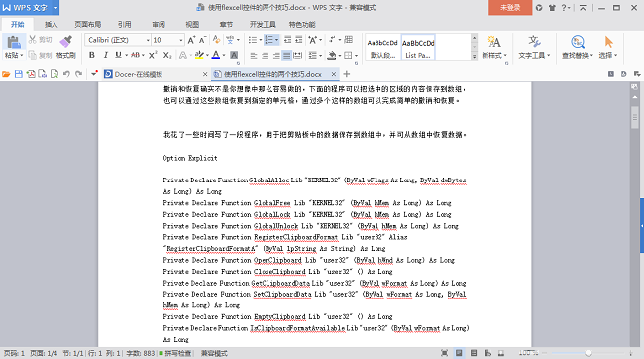Image resolution: width=644 pixels, height=359 pixels.
Task: Open the WPS application menu arrow
Action: point(55,8)
